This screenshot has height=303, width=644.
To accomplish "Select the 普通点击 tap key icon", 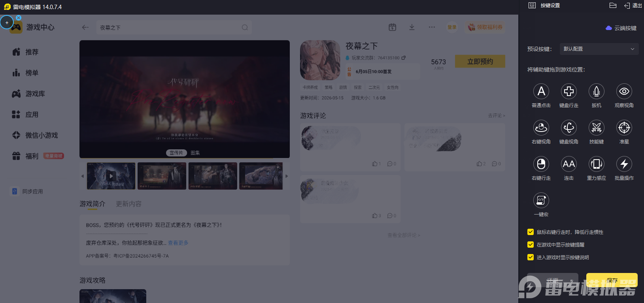I will 541,91.
